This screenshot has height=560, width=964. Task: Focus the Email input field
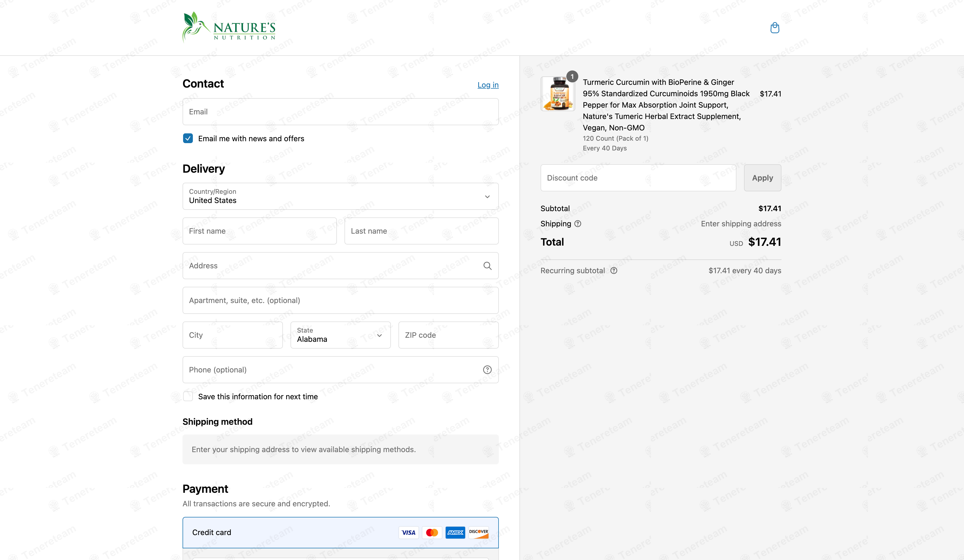click(340, 112)
